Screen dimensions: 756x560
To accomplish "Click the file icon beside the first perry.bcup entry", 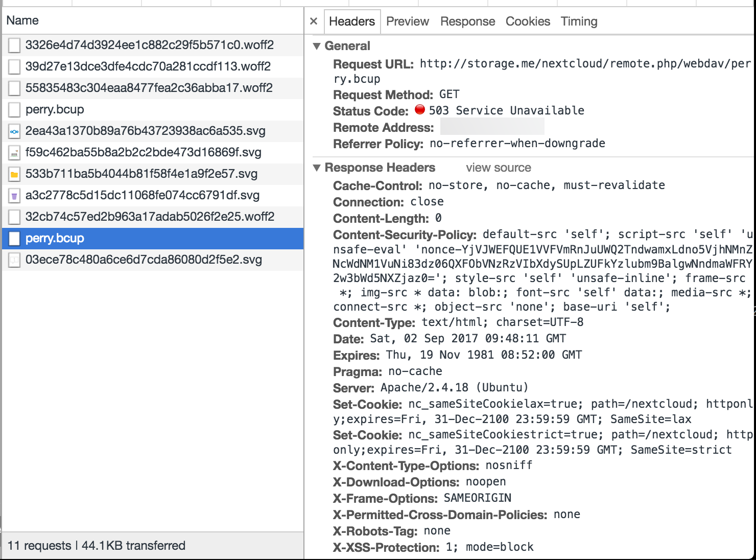I will (14, 109).
